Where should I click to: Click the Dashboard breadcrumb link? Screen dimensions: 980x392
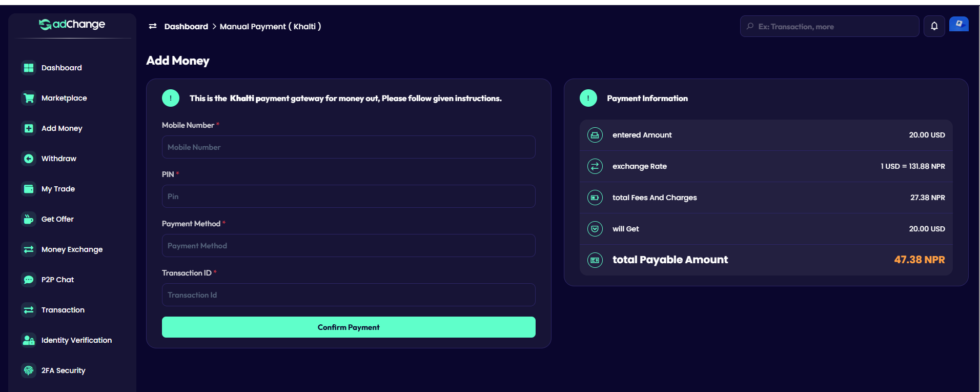[x=186, y=26]
